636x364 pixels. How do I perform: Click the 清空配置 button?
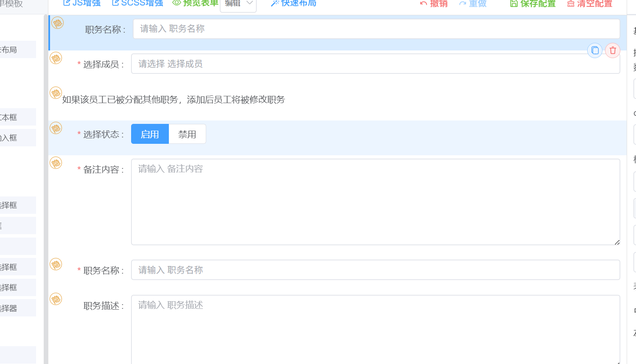[x=590, y=4]
